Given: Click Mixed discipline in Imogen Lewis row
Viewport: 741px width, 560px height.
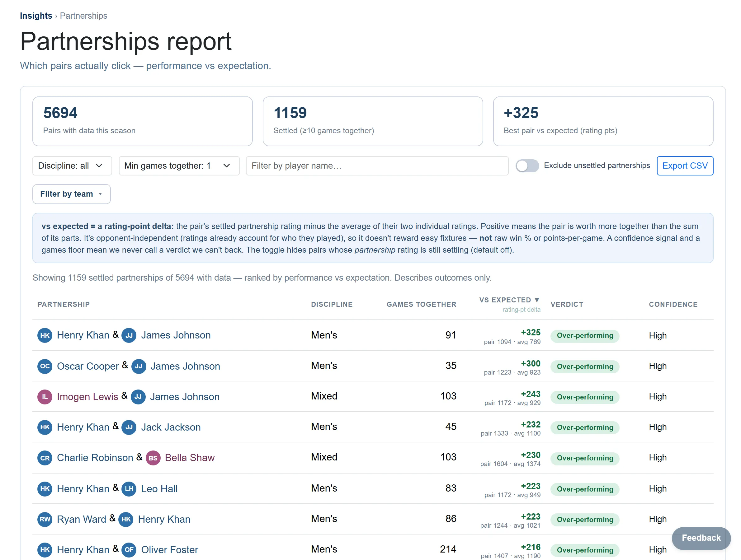Looking at the screenshot, I should click(324, 396).
